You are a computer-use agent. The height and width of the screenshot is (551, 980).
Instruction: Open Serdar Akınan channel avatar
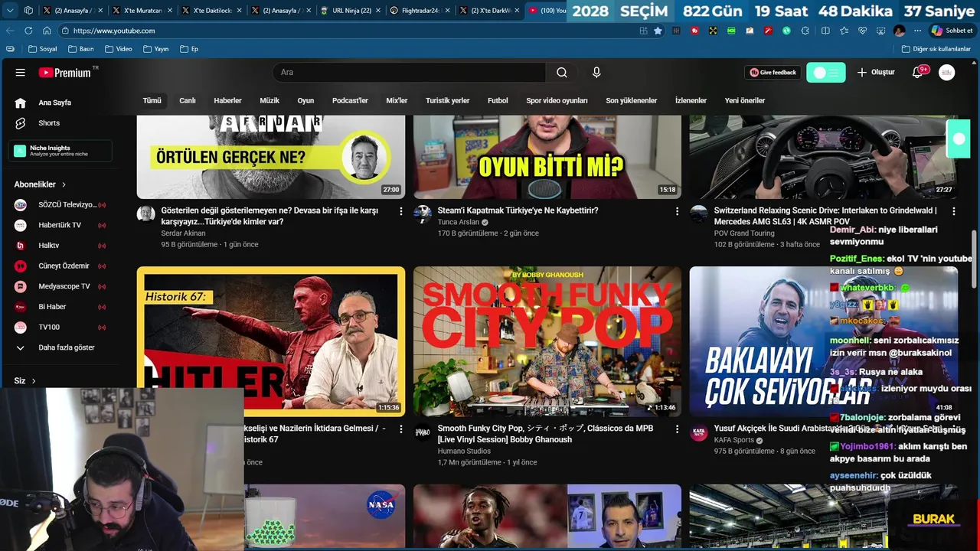coord(145,214)
